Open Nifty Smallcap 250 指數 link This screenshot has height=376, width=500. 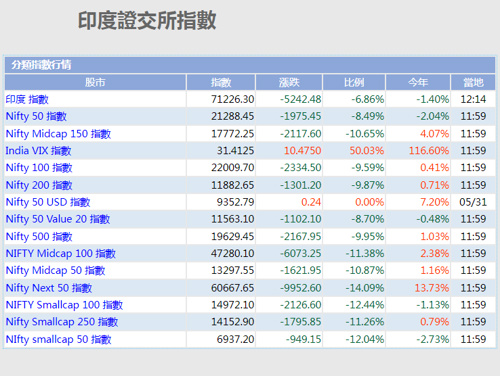(x=62, y=322)
